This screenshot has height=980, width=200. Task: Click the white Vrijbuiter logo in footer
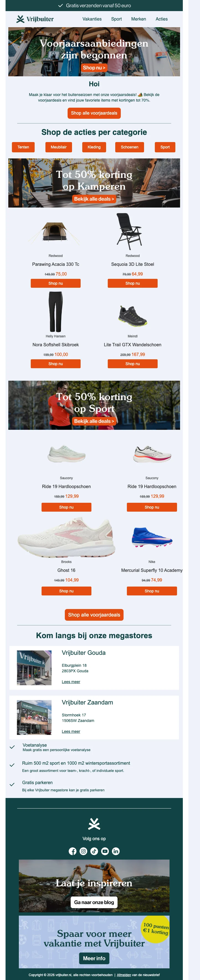click(94, 824)
